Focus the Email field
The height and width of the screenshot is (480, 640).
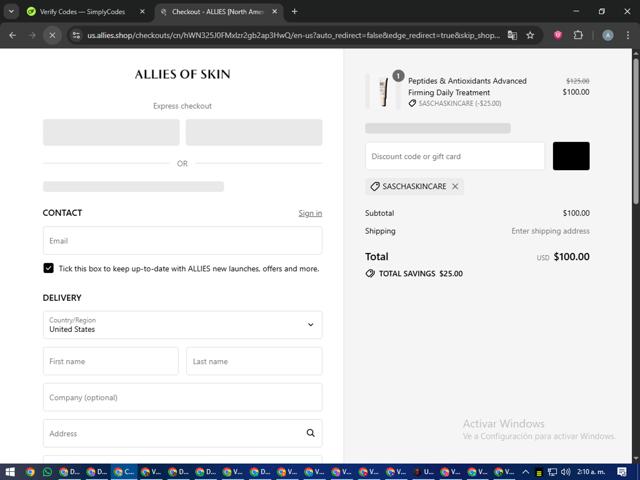click(x=182, y=241)
